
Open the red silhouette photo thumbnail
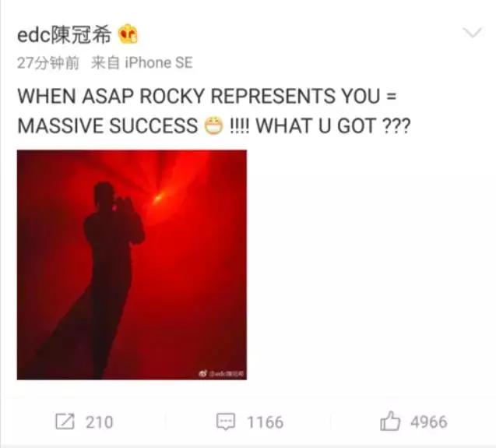(x=132, y=265)
